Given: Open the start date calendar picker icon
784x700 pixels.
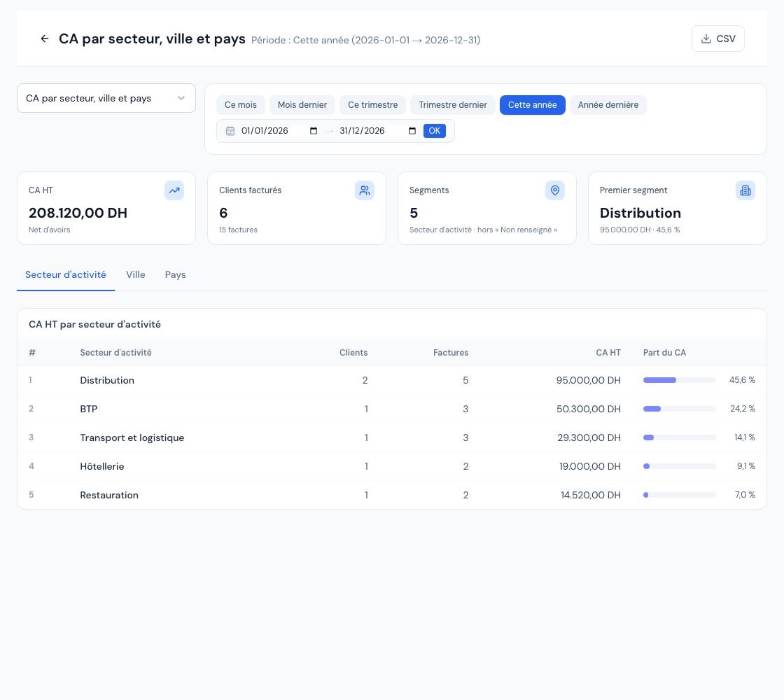Looking at the screenshot, I should (314, 131).
